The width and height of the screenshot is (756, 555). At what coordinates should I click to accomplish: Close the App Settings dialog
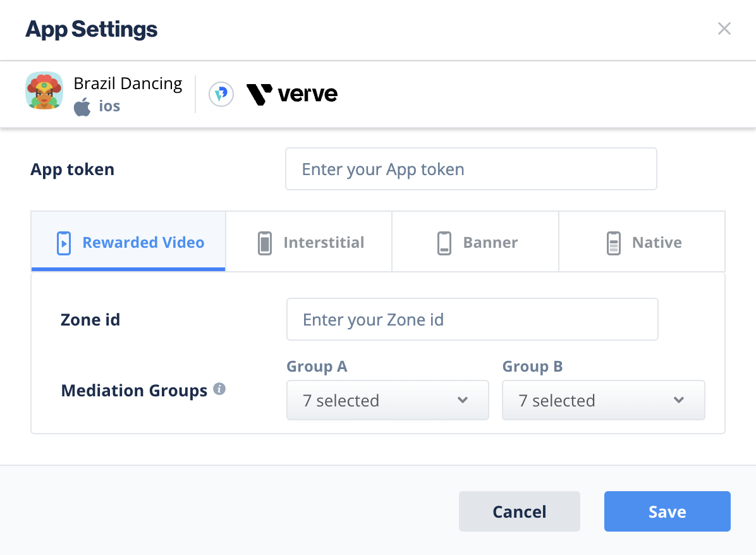click(x=724, y=29)
